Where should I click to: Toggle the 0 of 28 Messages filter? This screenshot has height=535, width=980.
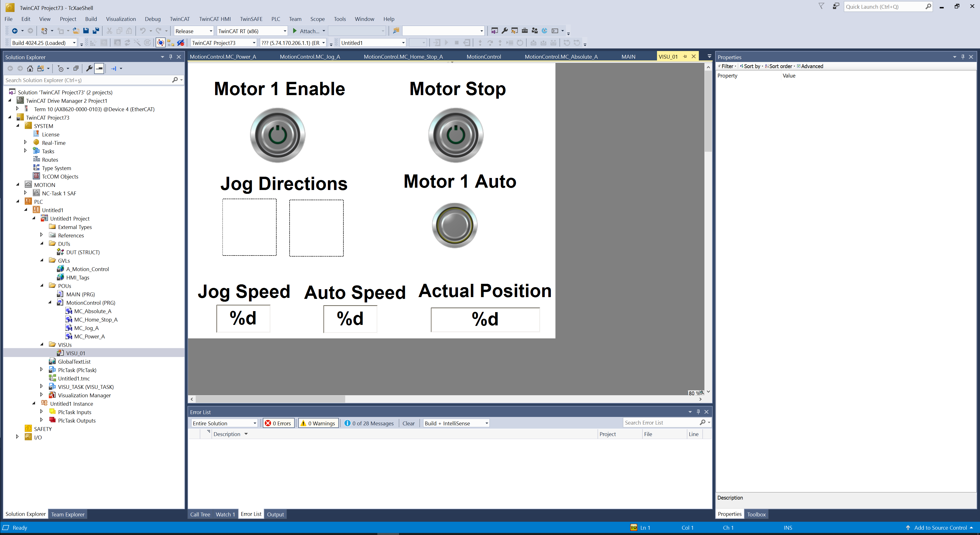pos(369,423)
